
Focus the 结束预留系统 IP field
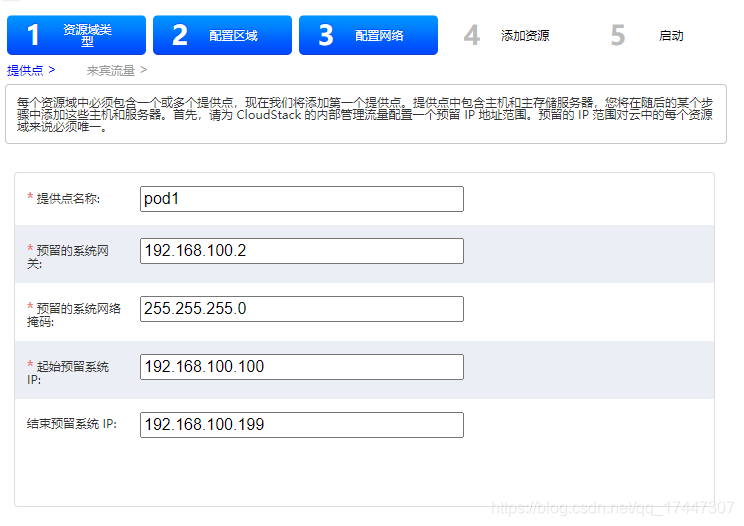302,424
